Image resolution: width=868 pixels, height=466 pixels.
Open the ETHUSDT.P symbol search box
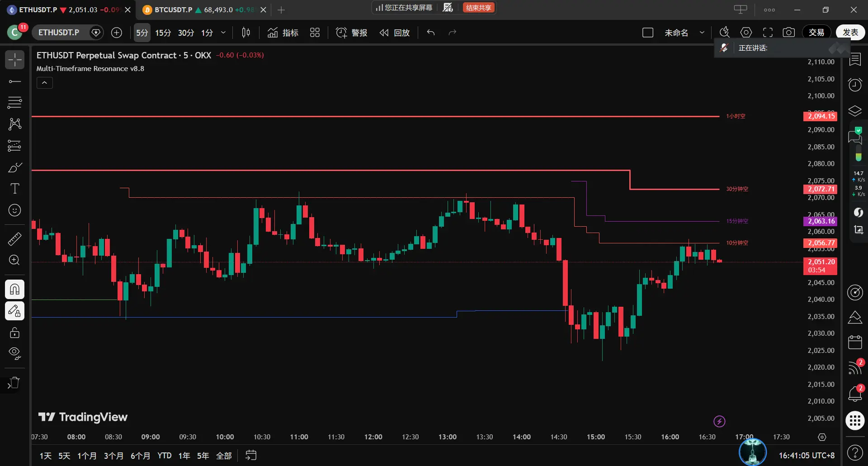tap(59, 33)
